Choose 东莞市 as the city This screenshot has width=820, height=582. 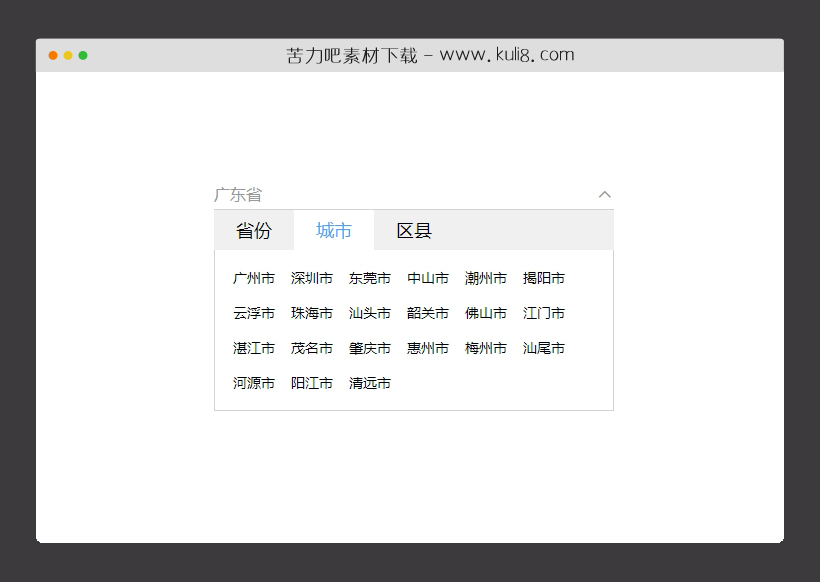(x=369, y=278)
